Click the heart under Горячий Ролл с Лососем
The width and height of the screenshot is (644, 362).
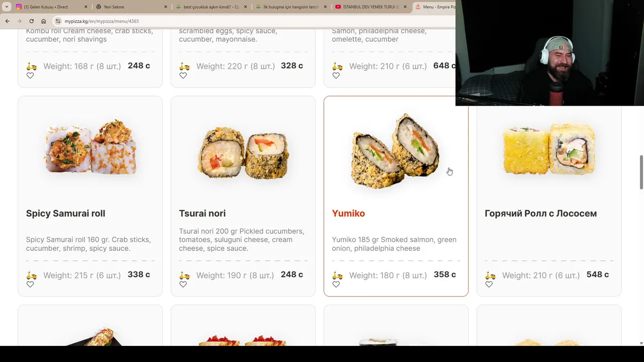489,285
